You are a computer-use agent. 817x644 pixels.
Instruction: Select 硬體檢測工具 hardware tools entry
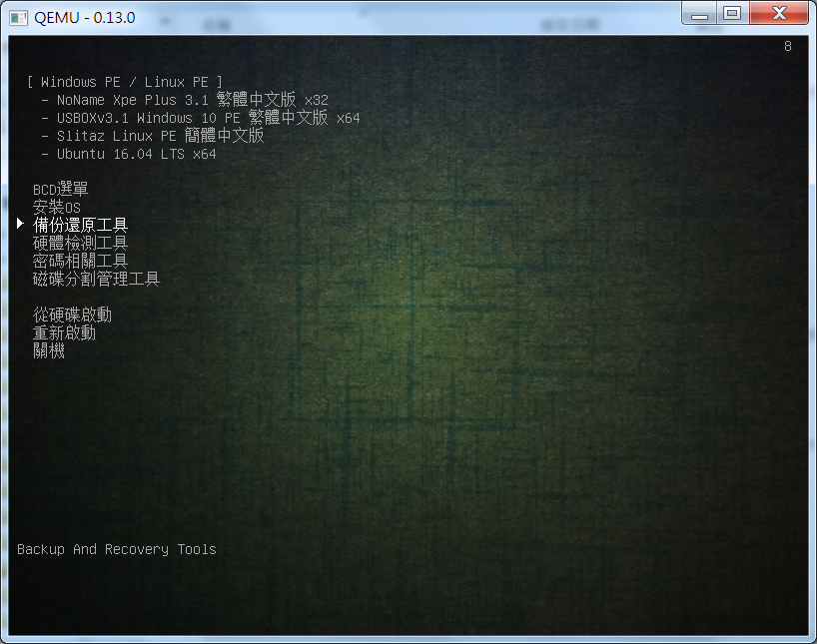pos(80,243)
